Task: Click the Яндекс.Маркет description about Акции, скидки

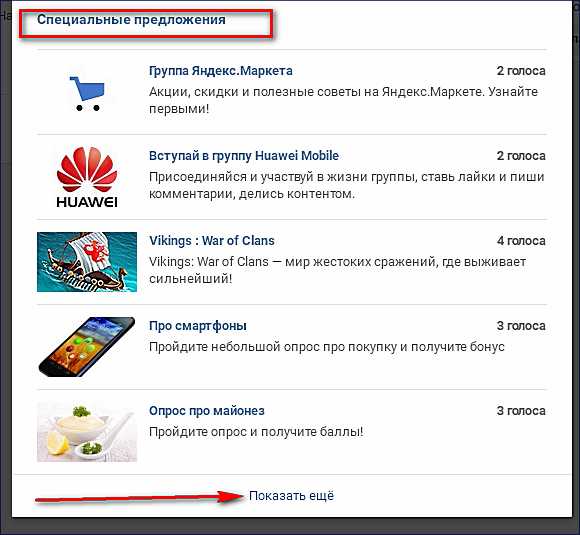Action: pos(343,100)
